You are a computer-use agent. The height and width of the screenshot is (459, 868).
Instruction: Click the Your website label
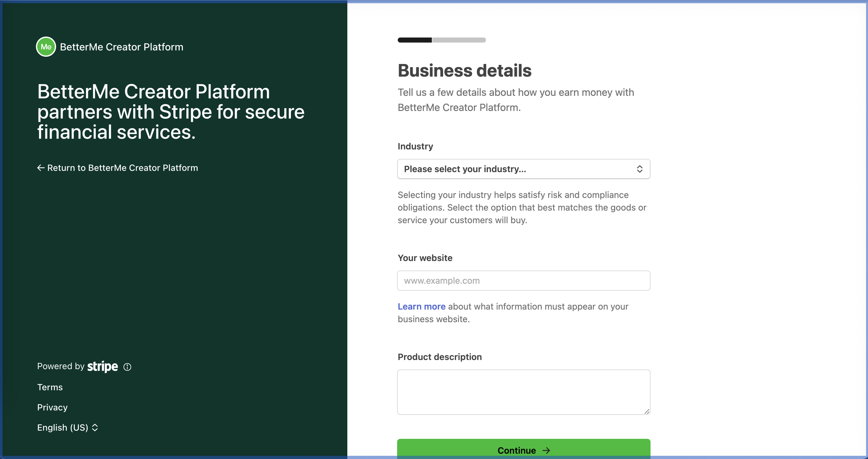(x=425, y=258)
